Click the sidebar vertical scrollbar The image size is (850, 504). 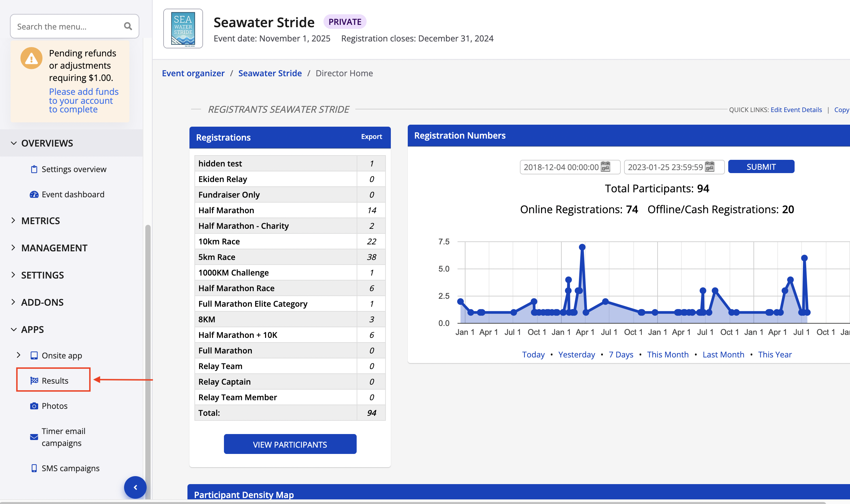148,340
